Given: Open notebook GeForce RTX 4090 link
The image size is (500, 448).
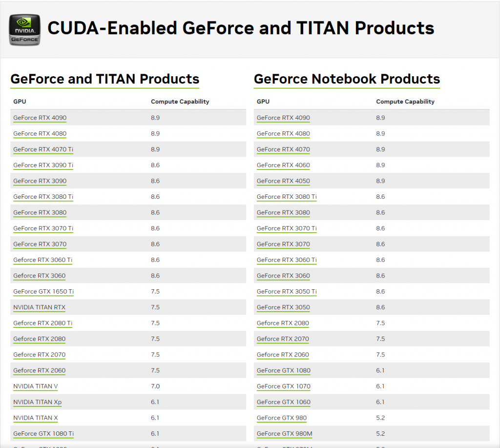Looking at the screenshot, I should pyautogui.click(x=283, y=118).
